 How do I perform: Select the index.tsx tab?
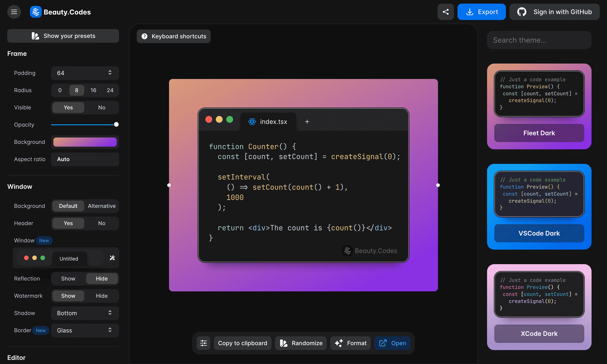(x=268, y=122)
